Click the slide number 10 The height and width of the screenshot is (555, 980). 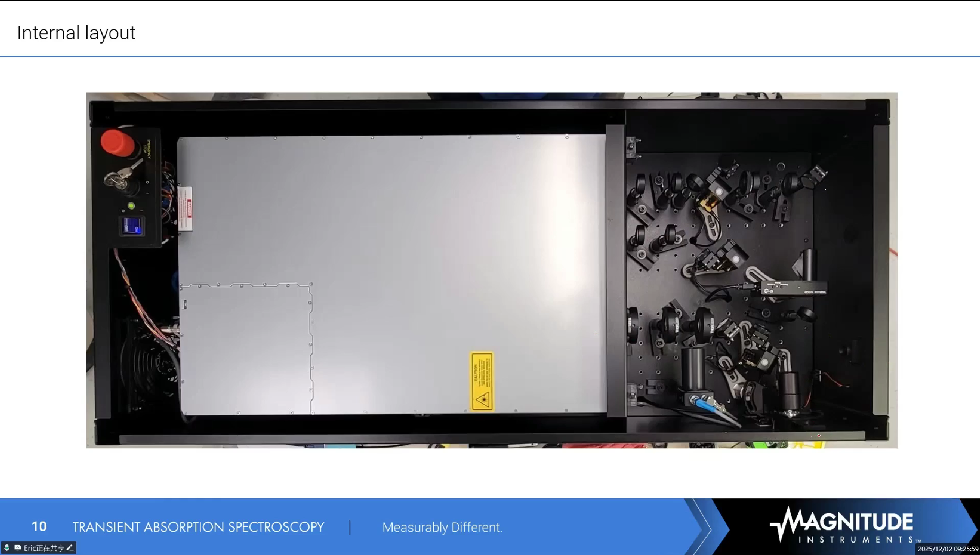(x=39, y=526)
